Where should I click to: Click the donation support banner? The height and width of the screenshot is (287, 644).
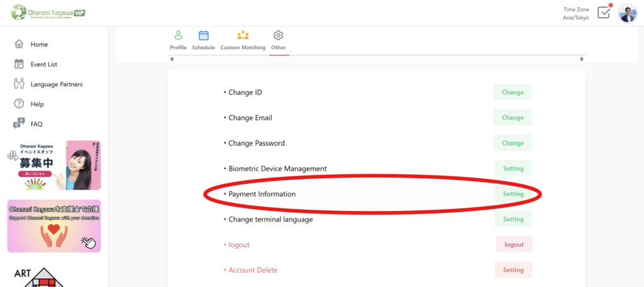tap(54, 226)
